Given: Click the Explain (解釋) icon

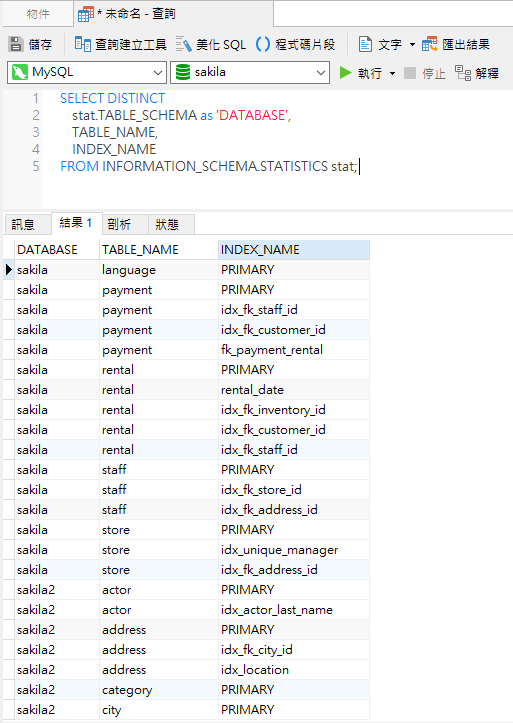Looking at the screenshot, I should click(463, 73).
